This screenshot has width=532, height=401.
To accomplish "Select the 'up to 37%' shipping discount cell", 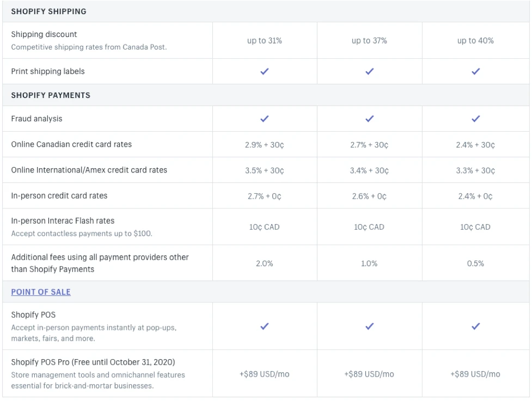I will [x=369, y=41].
